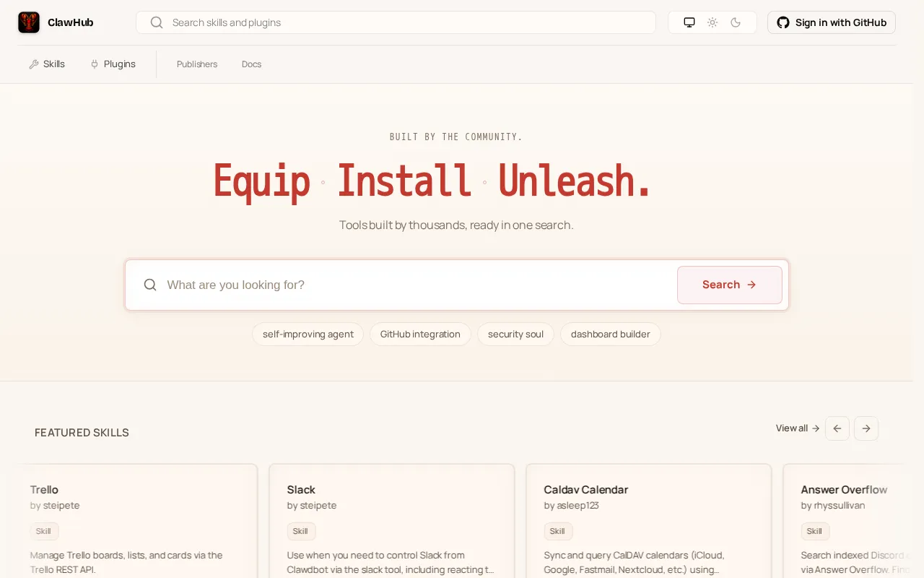The image size is (924, 578).
Task: Open the Caldav Calendar skill card title
Action: tap(586, 490)
